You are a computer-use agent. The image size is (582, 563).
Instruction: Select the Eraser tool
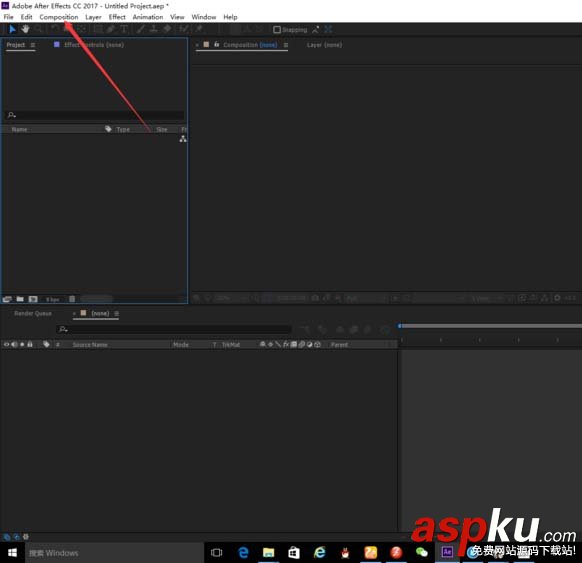tap(167, 29)
